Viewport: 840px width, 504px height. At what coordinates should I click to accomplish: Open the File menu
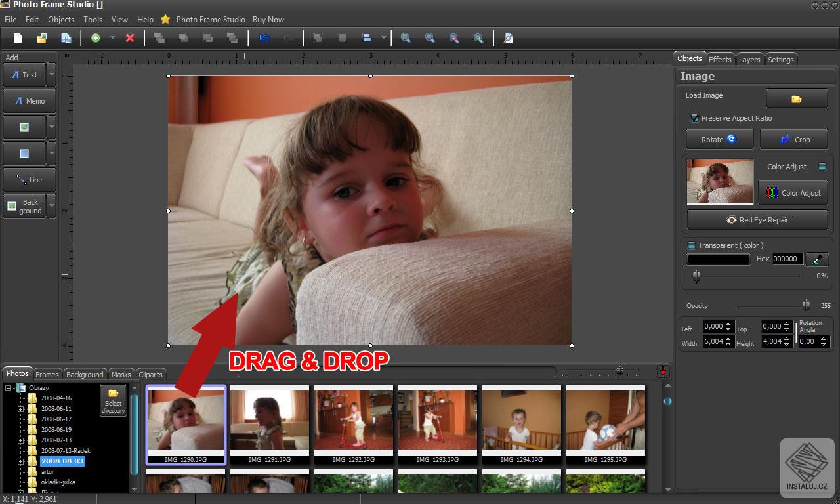pyautogui.click(x=10, y=20)
